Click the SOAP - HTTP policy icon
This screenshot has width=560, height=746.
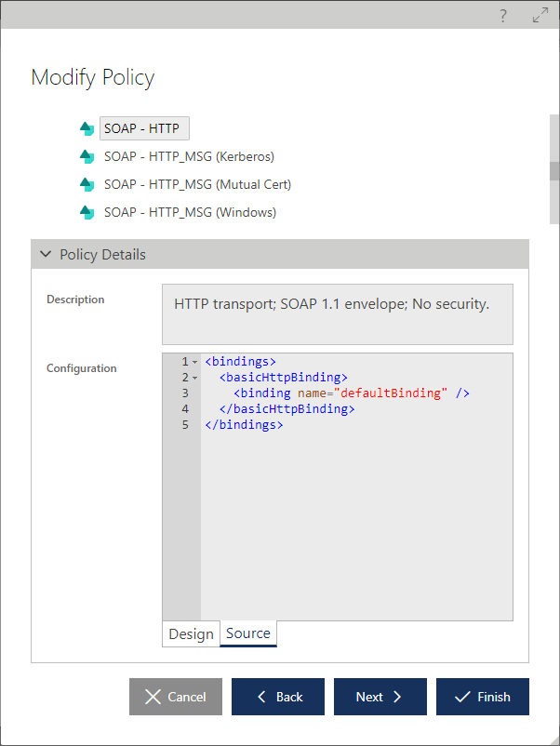(87, 128)
